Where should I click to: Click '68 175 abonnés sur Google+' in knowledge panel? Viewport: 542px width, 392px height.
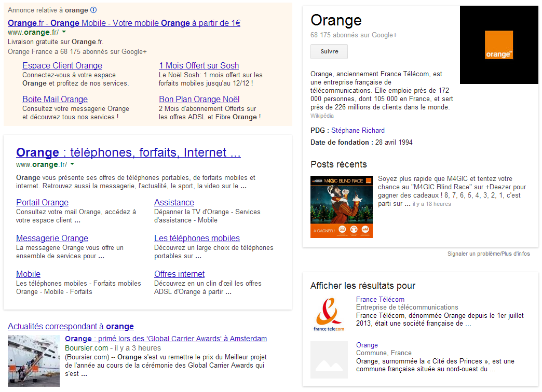tap(354, 35)
